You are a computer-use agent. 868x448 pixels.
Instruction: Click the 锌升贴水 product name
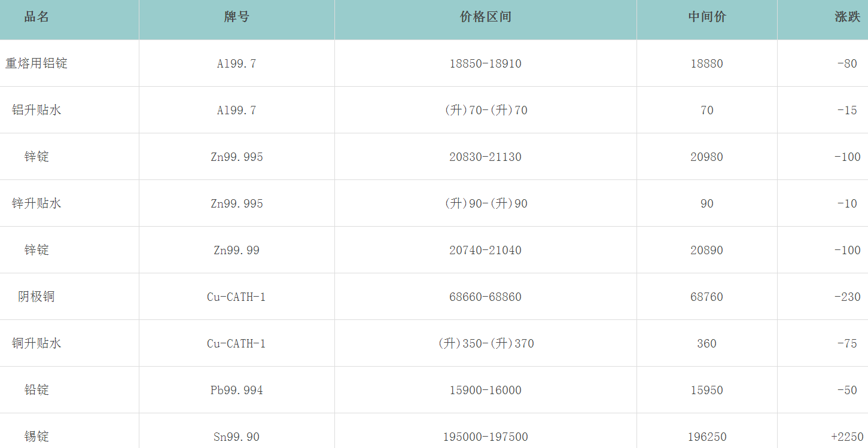pyautogui.click(x=36, y=203)
